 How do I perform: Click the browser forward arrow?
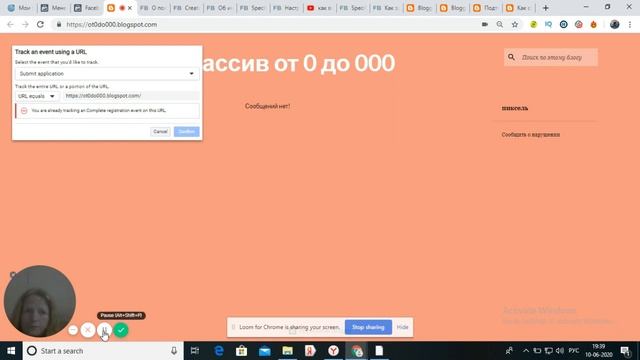click(x=25, y=24)
